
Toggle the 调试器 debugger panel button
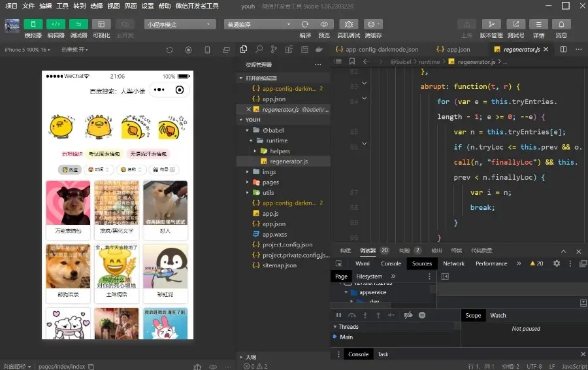78,24
